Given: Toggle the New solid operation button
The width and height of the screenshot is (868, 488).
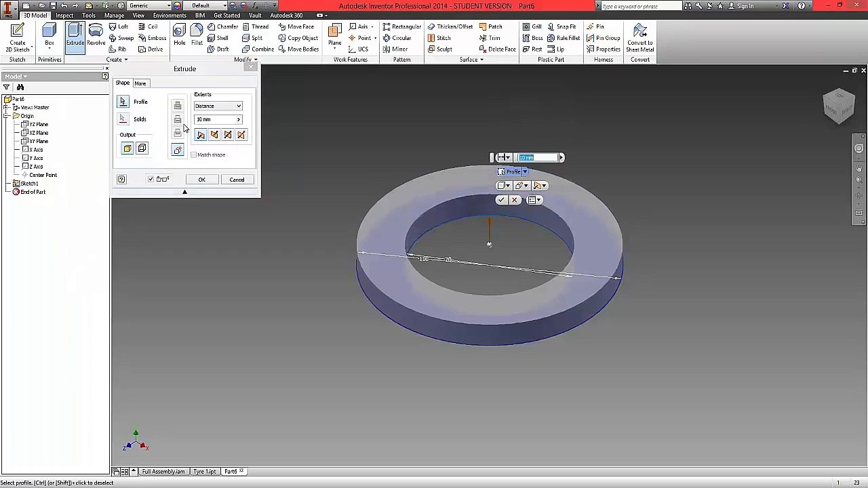Looking at the screenshot, I should 178,150.
